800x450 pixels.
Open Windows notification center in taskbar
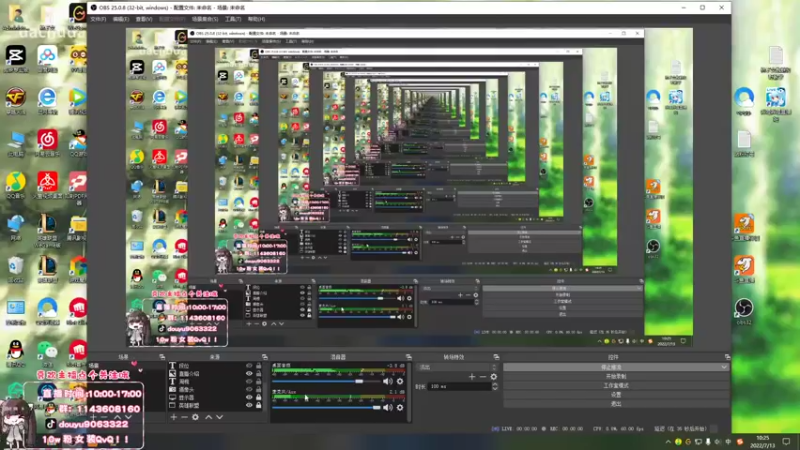(786, 441)
